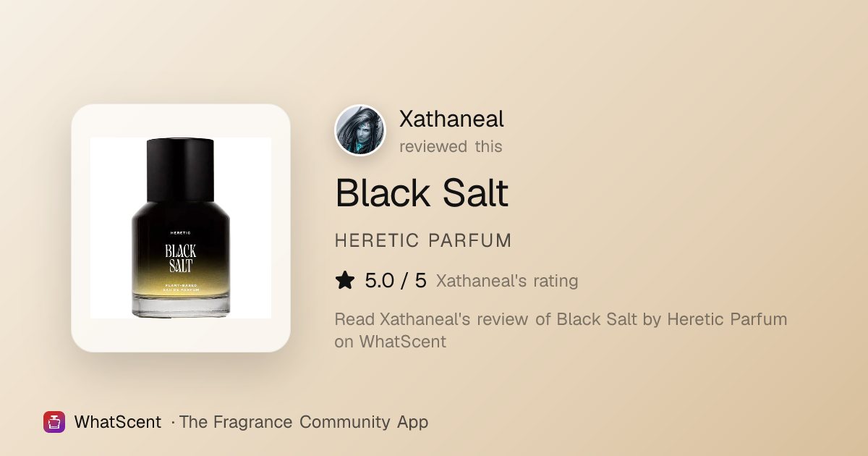Click the Black Salt fragrance title

[x=422, y=193]
